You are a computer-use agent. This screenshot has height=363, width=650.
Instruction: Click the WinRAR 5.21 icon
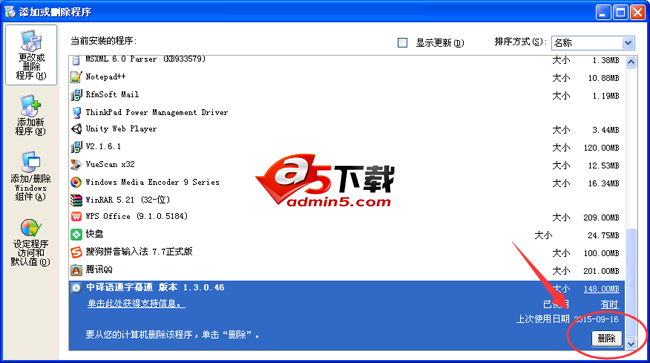click(x=76, y=200)
